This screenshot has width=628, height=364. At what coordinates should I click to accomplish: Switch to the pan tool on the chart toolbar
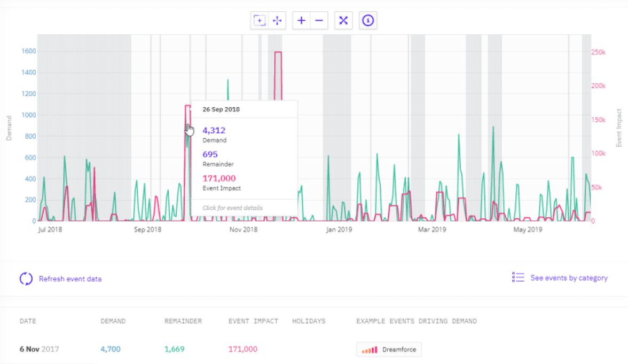click(x=277, y=20)
